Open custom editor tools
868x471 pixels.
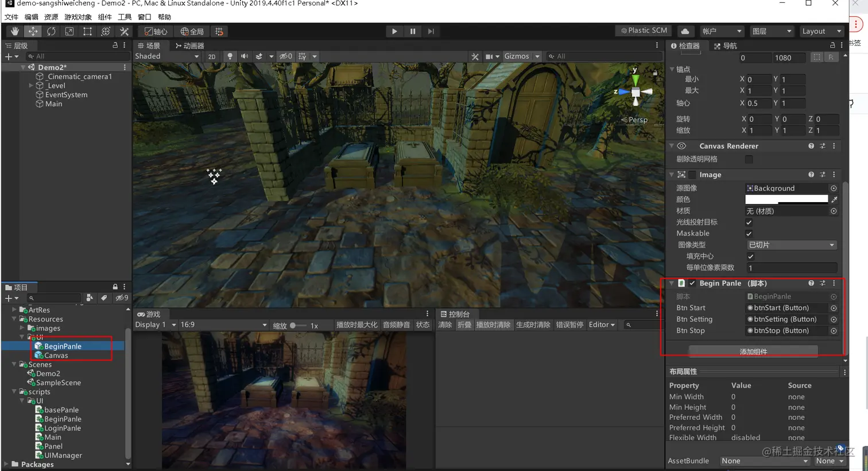tap(124, 31)
